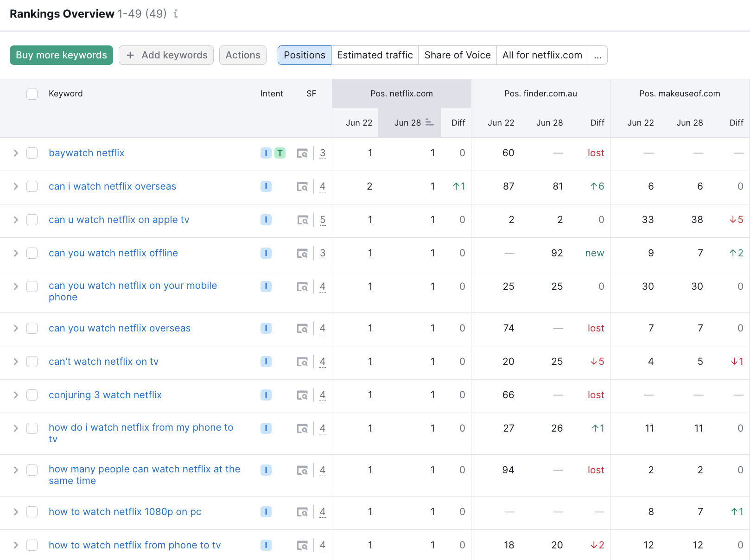This screenshot has height=560, width=750.
Task: Open SERP icon for how do i watch netflix from my phone to tv
Action: pyautogui.click(x=302, y=428)
